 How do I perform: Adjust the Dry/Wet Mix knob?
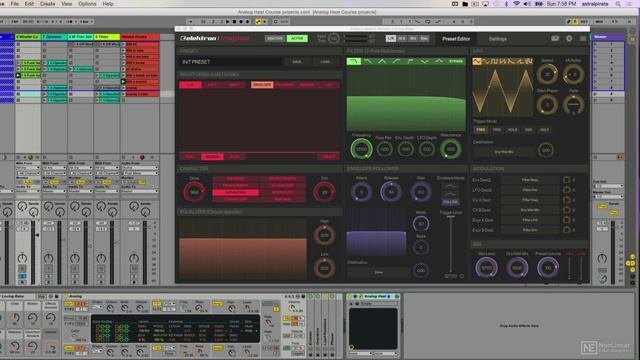[517, 268]
